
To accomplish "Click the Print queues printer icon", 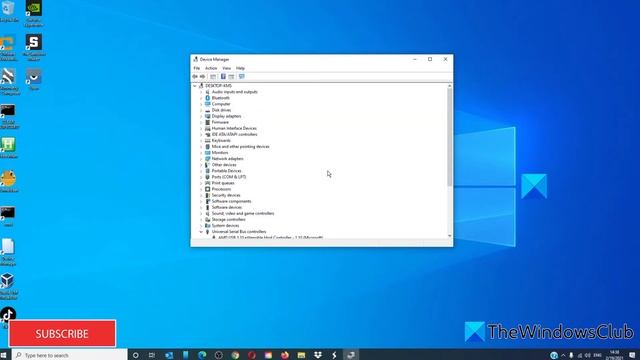I will click(207, 183).
